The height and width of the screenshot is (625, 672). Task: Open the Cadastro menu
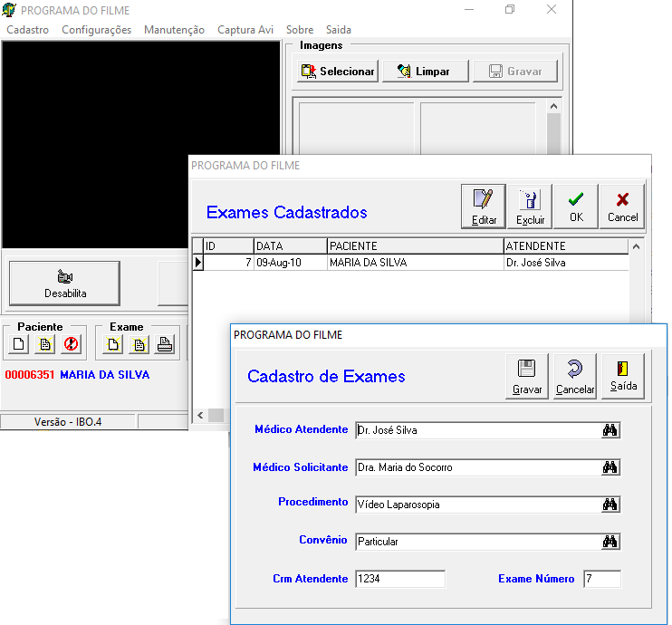[27, 30]
